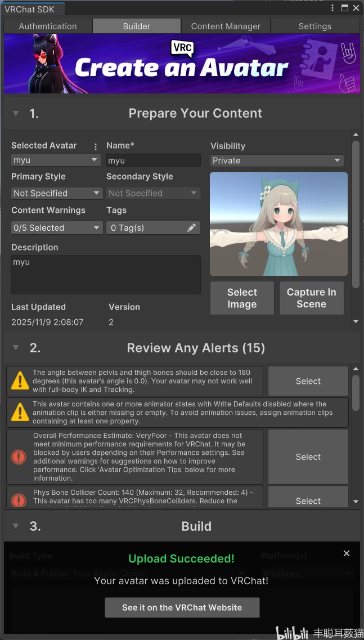Screen dimensions: 364x640
Task: Click the Phys Bone Collider error icon
Action: click(19, 500)
